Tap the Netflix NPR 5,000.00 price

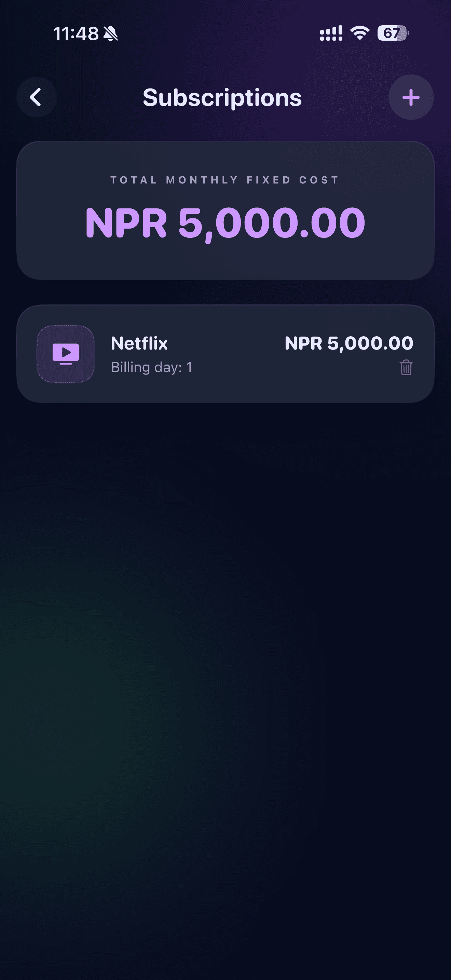[x=349, y=343]
